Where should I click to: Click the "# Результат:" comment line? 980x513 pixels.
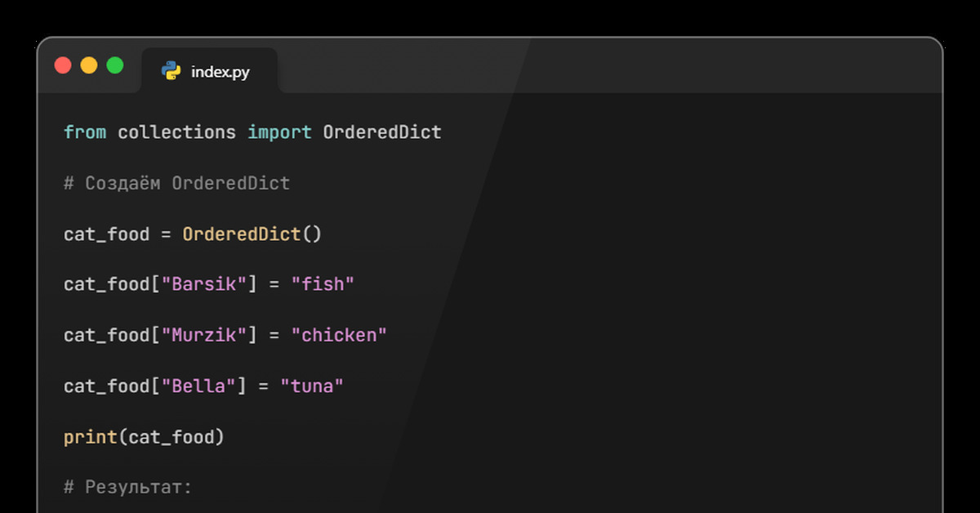[x=127, y=488]
